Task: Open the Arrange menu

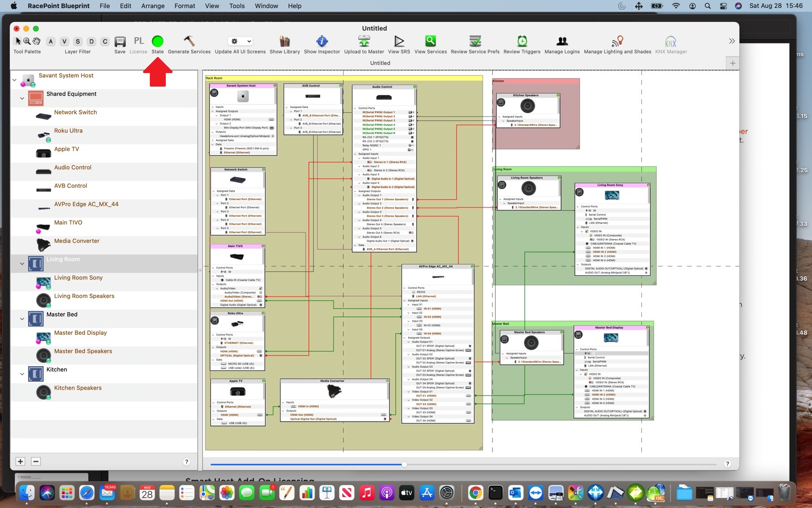Action: (153, 6)
